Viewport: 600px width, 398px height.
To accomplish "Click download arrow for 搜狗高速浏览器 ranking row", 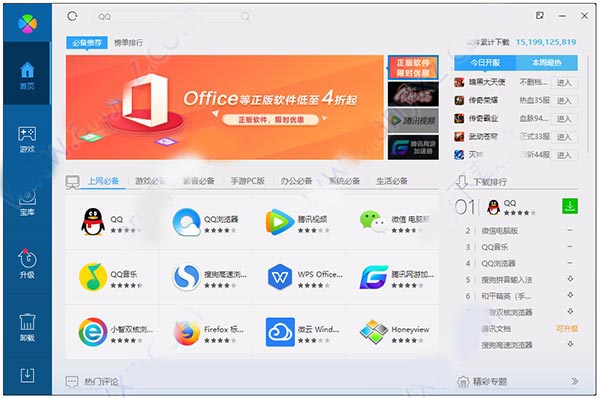I will point(570,344).
